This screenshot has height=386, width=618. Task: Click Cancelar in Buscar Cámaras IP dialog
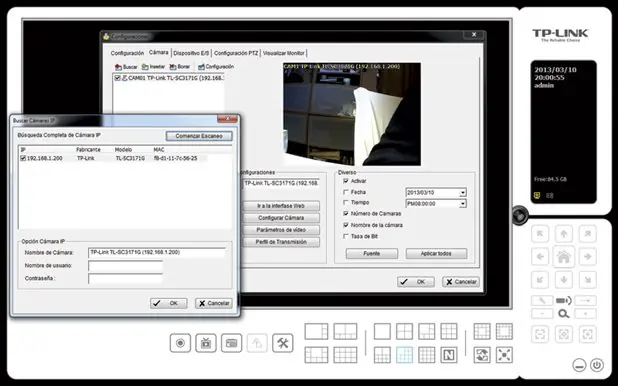pos(214,303)
